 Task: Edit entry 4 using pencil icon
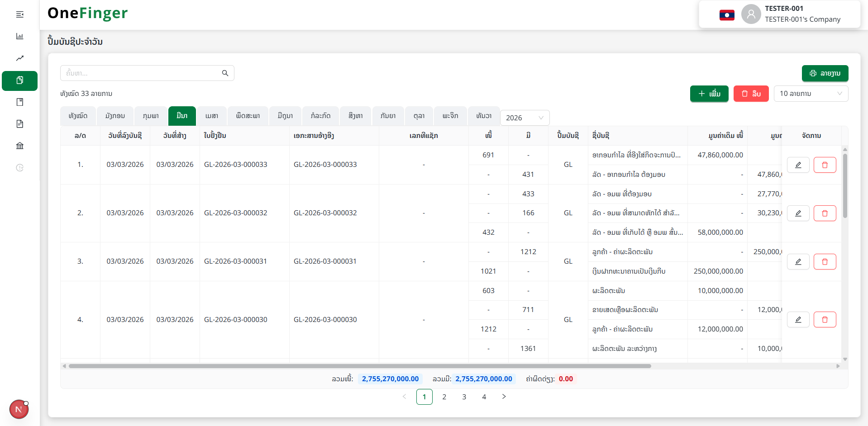pos(798,320)
